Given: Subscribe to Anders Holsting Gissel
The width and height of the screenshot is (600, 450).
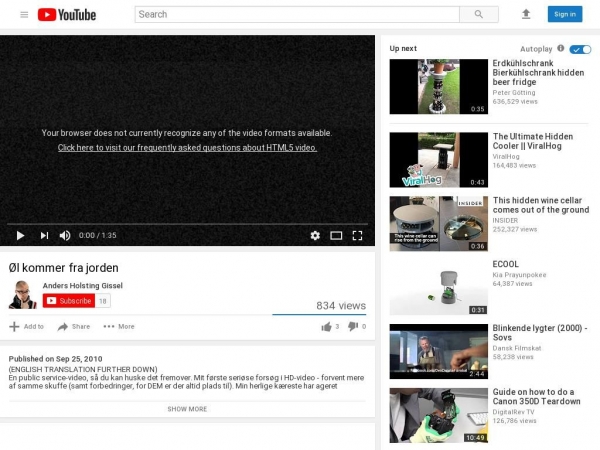Looking at the screenshot, I should [x=69, y=301].
